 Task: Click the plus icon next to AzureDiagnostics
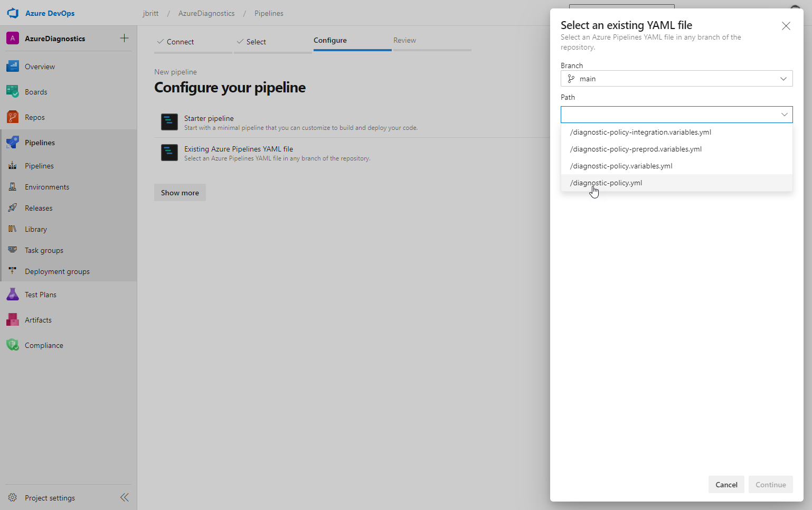tap(124, 38)
